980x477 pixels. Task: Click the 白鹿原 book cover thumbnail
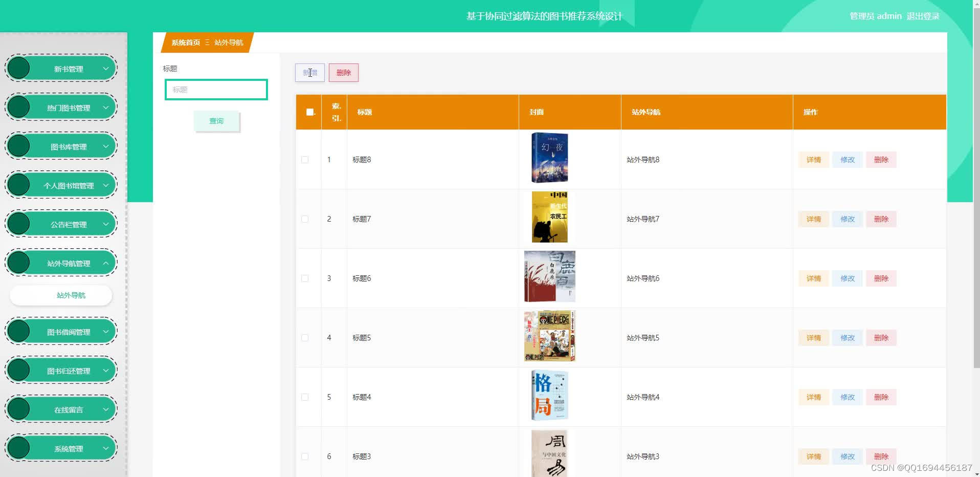(x=550, y=276)
